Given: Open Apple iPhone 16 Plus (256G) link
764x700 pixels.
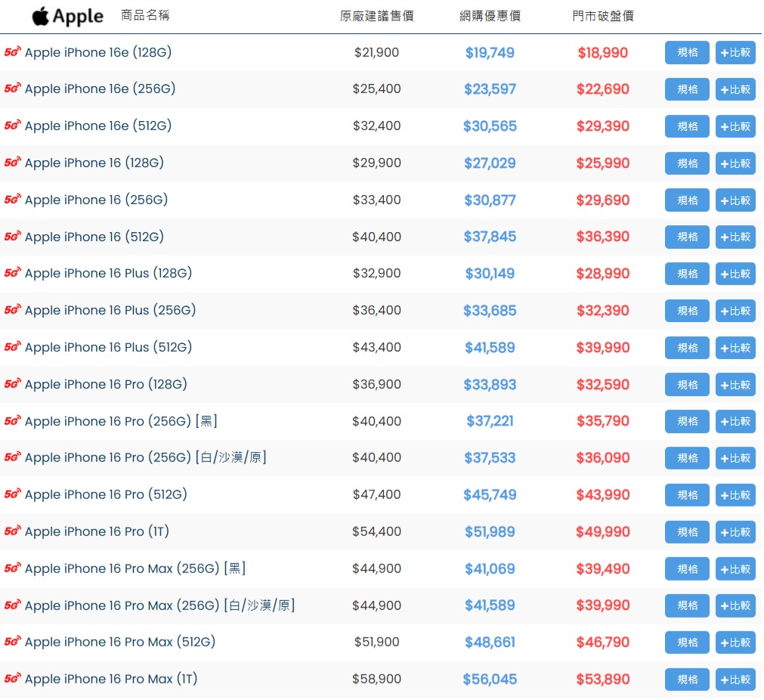Looking at the screenshot, I should click(x=110, y=310).
